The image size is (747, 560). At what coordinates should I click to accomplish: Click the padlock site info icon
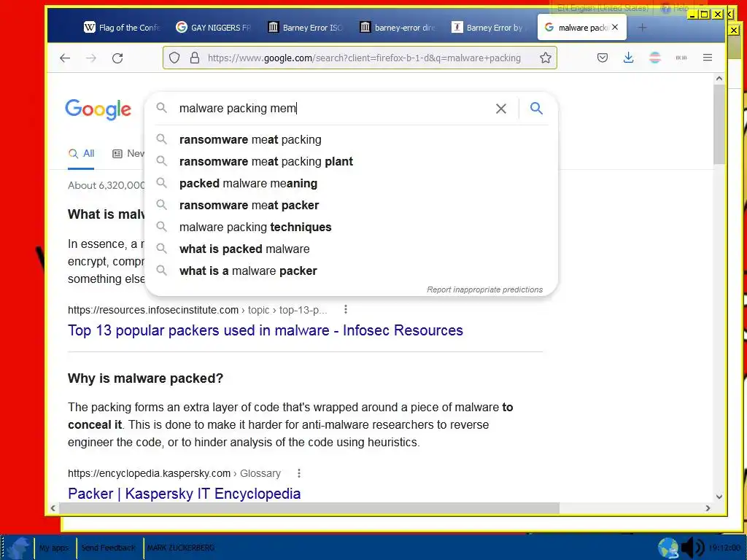(194, 58)
